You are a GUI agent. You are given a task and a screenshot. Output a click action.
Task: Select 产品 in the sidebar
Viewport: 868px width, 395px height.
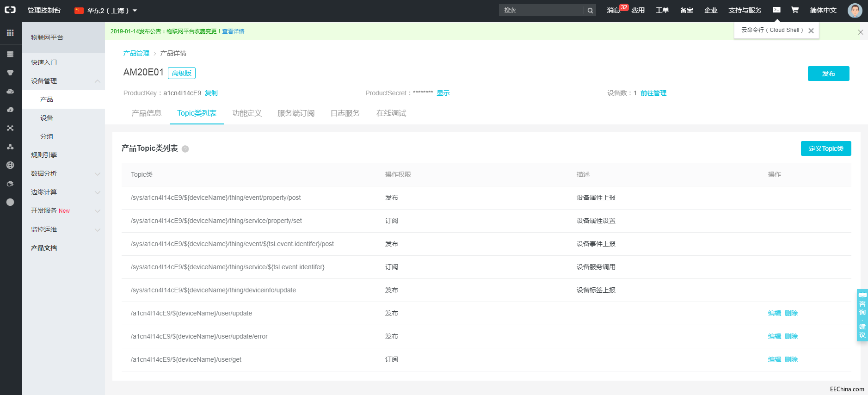[x=63, y=99]
